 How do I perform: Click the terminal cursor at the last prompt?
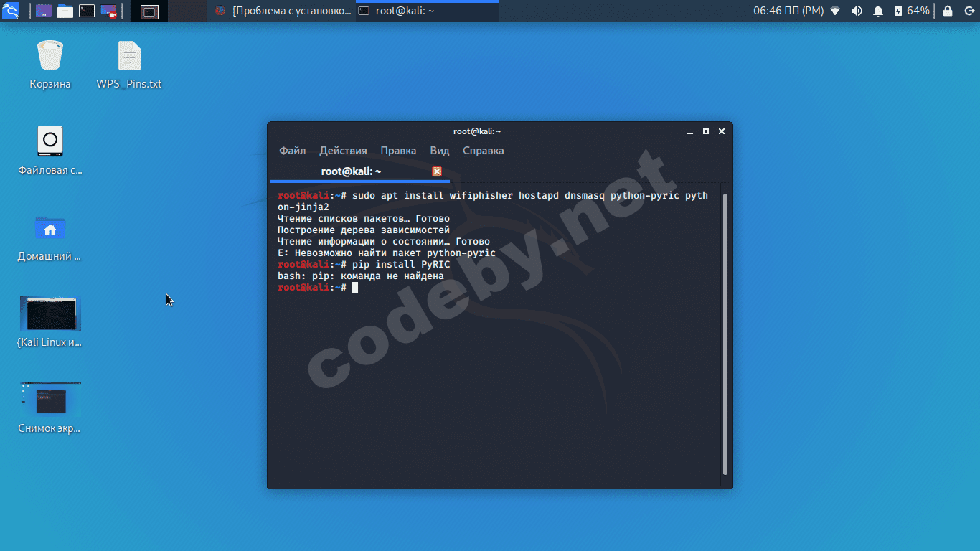click(355, 288)
